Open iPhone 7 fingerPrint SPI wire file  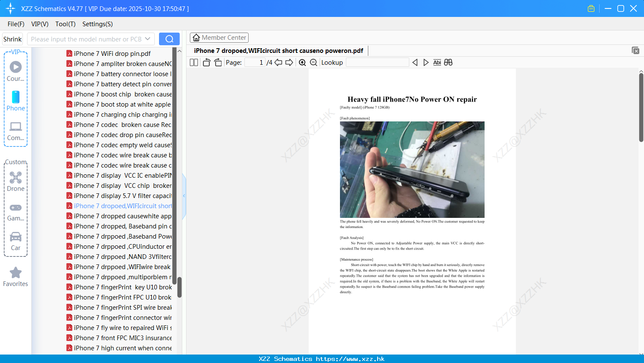tap(119, 307)
